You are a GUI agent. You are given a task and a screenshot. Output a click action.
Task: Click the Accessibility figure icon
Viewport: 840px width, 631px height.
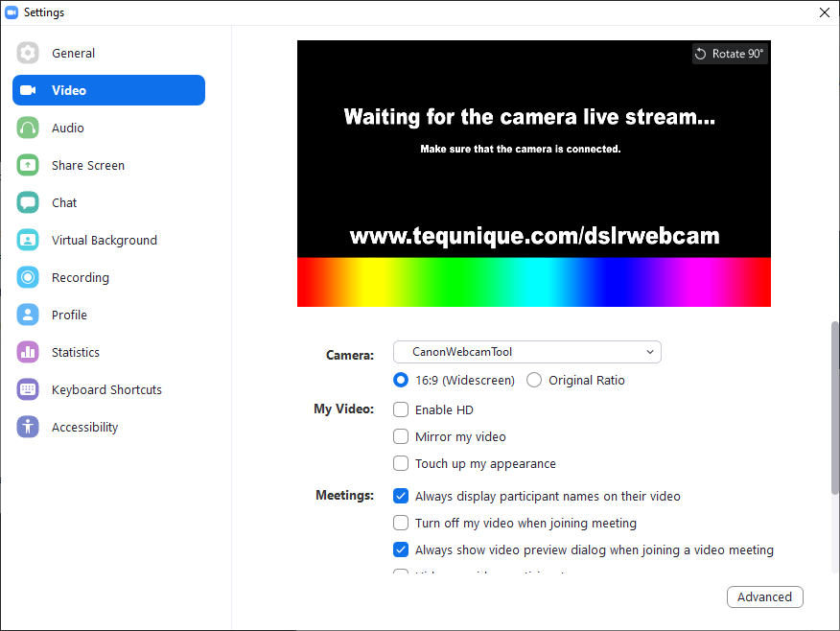click(28, 427)
